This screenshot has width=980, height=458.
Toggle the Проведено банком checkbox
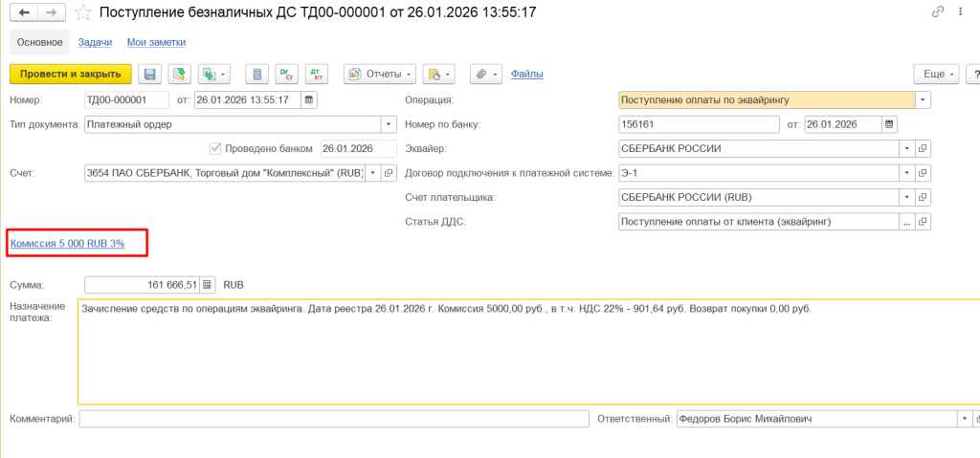(214, 148)
